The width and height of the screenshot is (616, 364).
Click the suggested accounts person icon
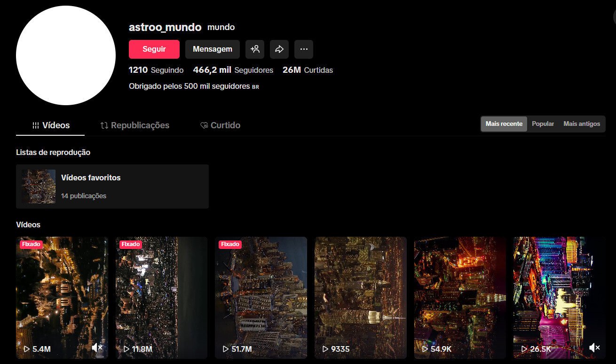tap(255, 49)
